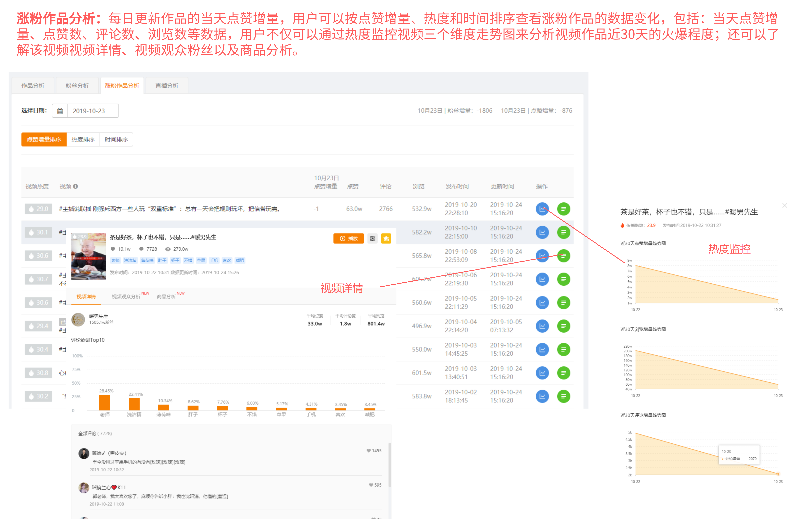Image resolution: width=801 pixels, height=532 pixels.
Task: Click the 老师 keyword tag
Action: (115, 260)
